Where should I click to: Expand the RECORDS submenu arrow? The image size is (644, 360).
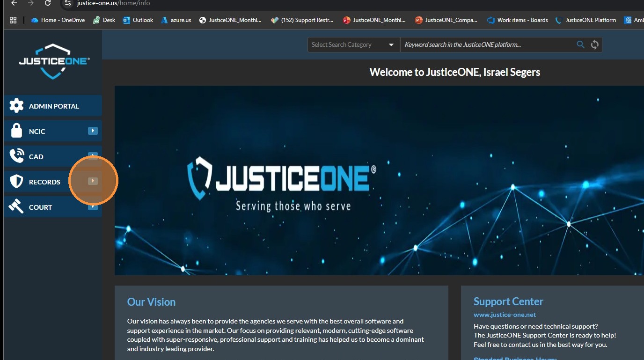(93, 181)
